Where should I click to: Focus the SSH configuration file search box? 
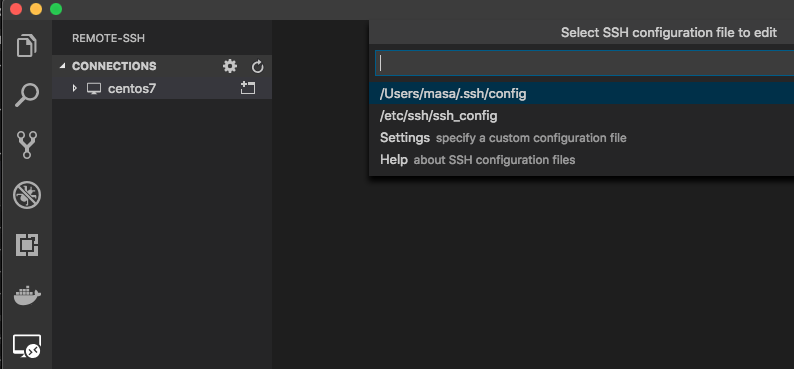coord(584,63)
